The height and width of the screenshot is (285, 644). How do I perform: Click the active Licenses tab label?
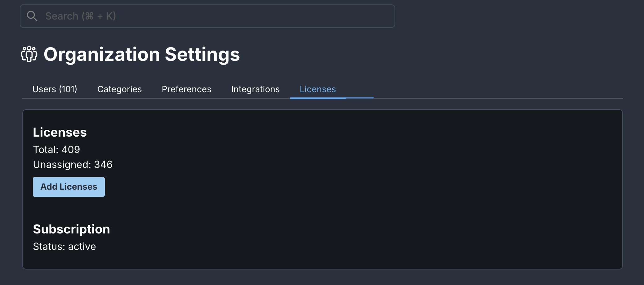click(x=317, y=89)
